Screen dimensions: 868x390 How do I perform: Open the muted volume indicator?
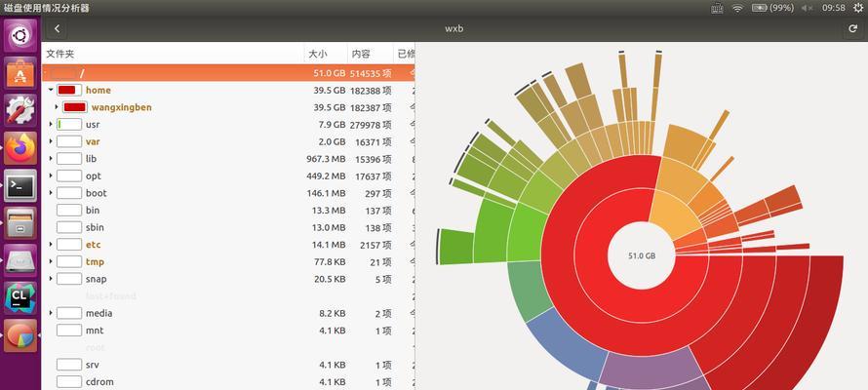click(808, 8)
